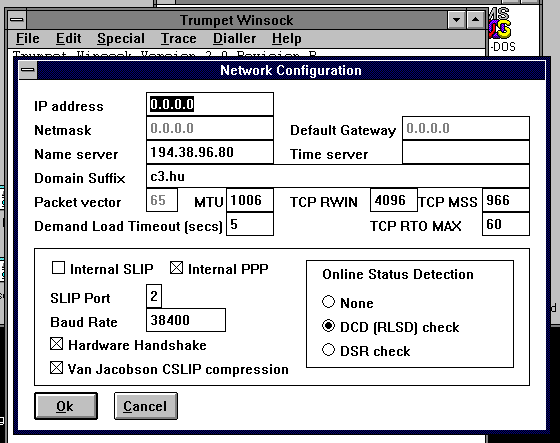
Task: Open the Dialler menu
Action: [x=234, y=38]
